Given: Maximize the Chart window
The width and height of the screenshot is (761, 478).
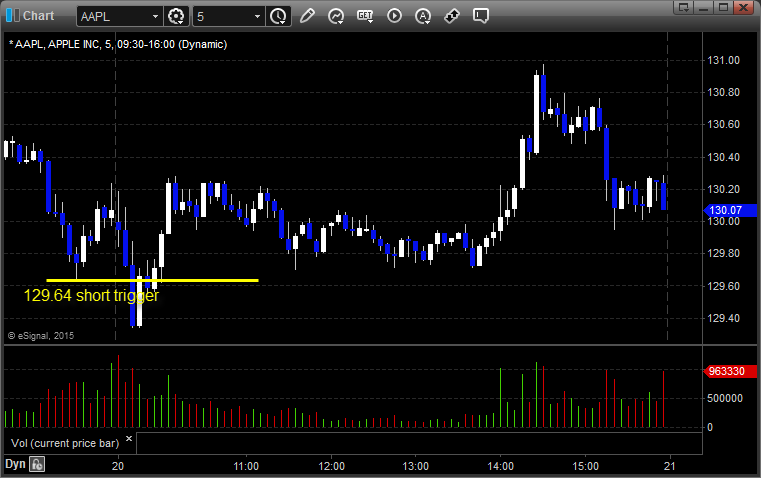Looking at the screenshot, I should coord(723,7).
